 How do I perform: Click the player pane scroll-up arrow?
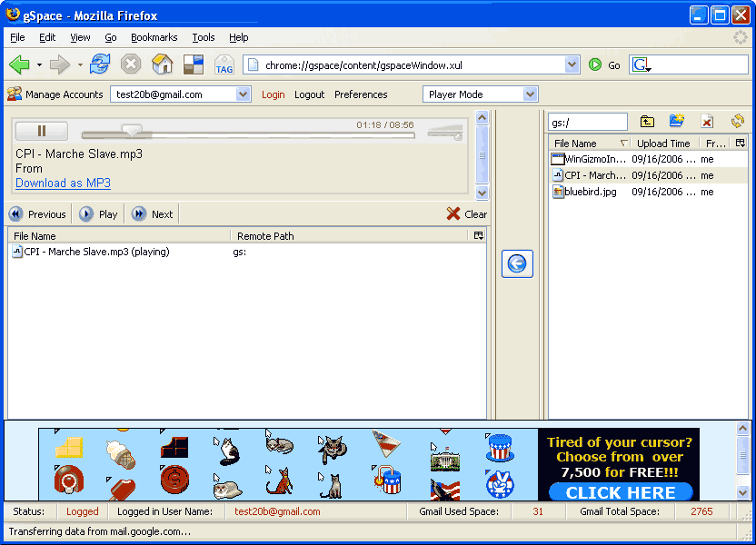482,117
